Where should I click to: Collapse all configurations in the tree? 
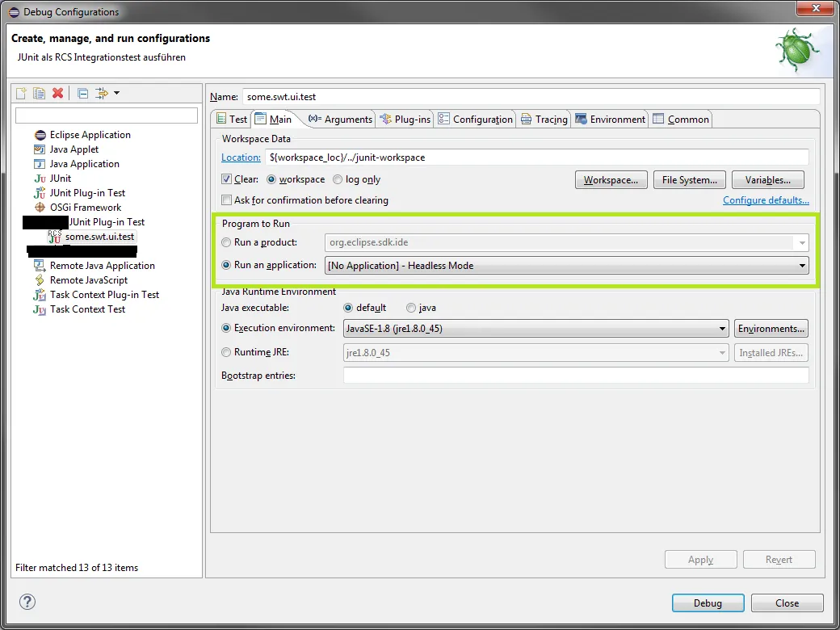point(82,93)
